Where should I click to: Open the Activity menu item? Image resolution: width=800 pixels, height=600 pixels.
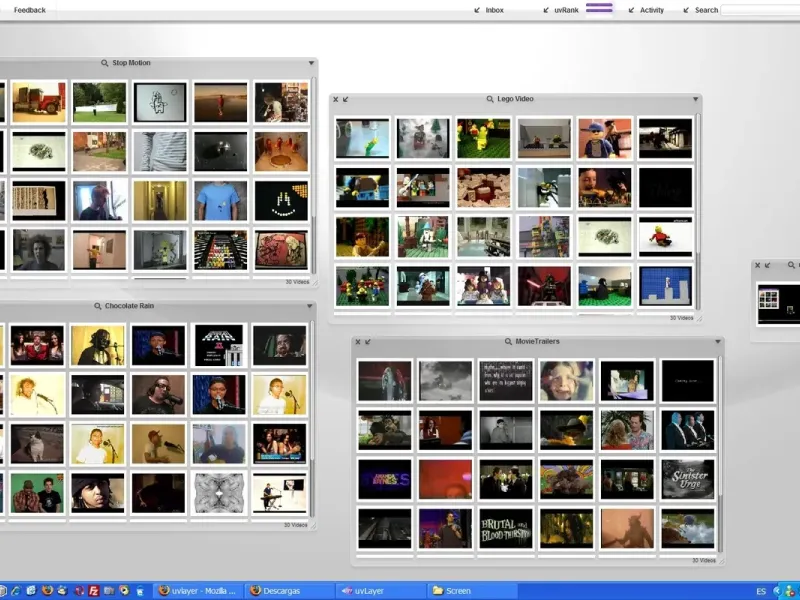651,10
